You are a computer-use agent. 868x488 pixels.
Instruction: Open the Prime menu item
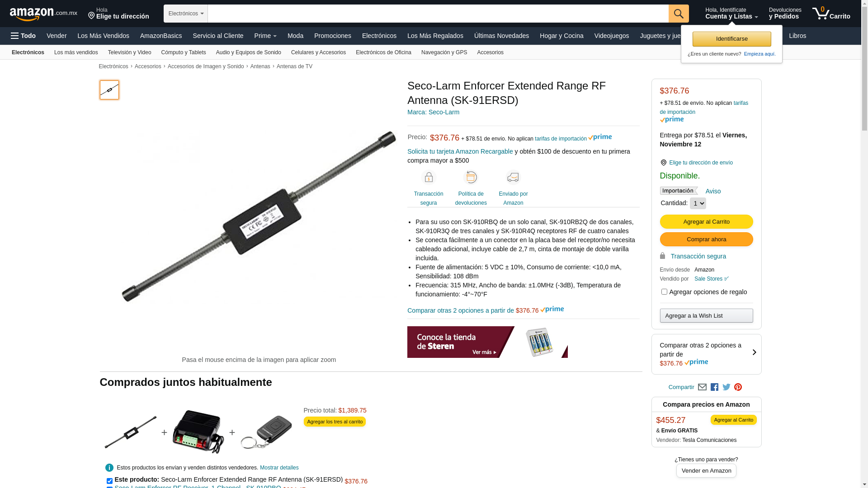tap(265, 36)
